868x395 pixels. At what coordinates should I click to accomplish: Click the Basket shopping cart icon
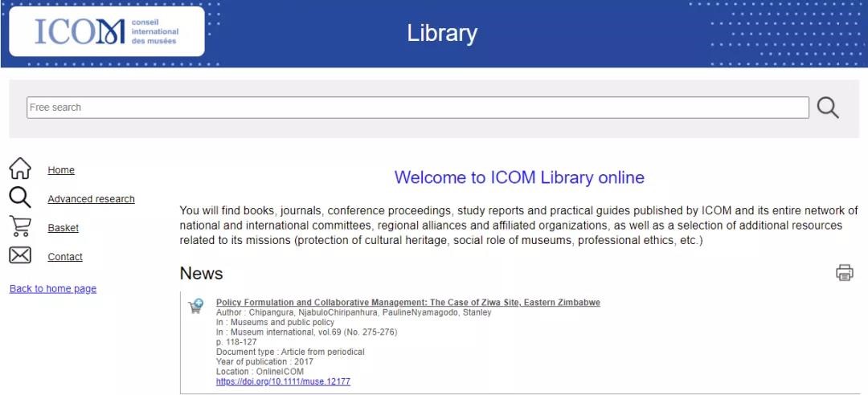click(x=20, y=227)
